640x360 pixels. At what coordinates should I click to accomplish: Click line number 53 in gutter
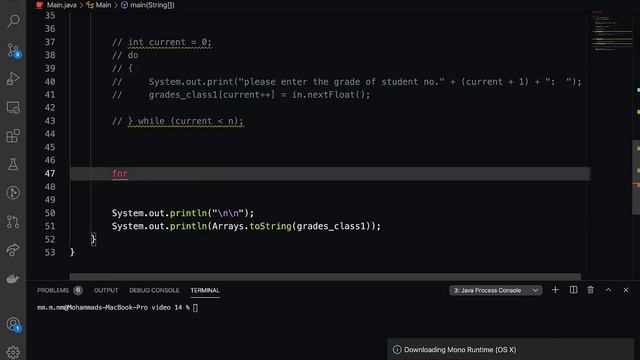(50, 252)
